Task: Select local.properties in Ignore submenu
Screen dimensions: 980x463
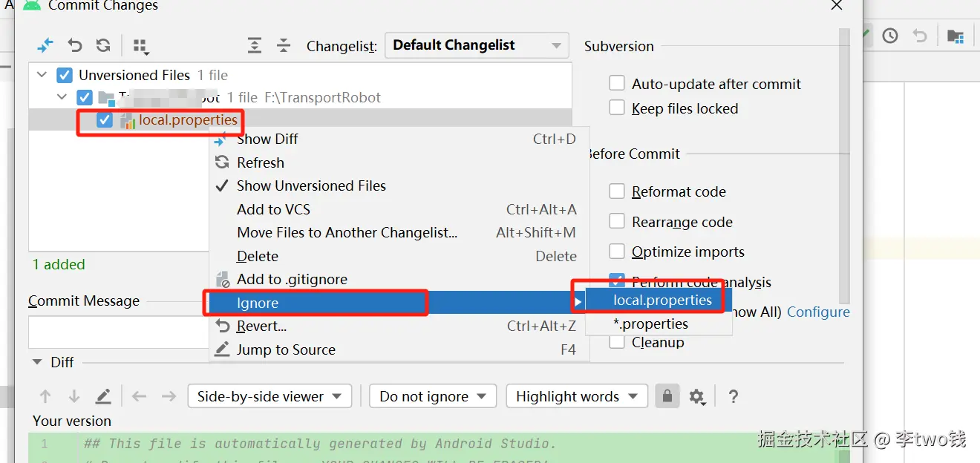Action: click(x=662, y=301)
